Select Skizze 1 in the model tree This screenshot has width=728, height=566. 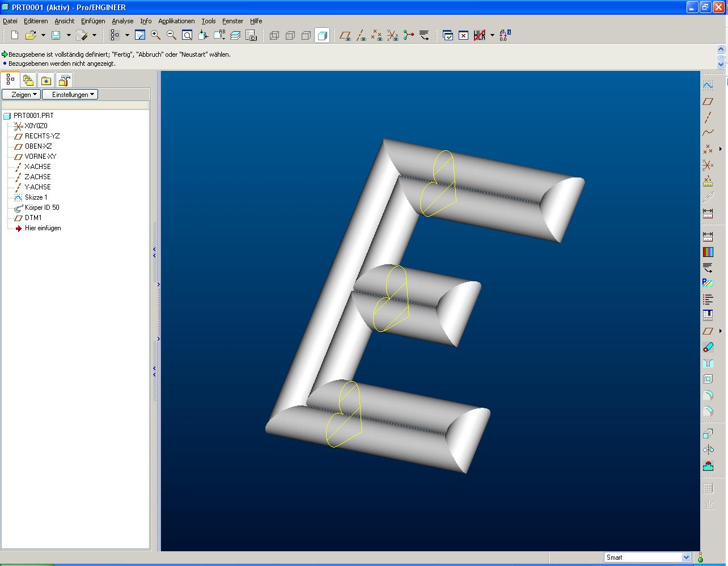pyautogui.click(x=36, y=197)
